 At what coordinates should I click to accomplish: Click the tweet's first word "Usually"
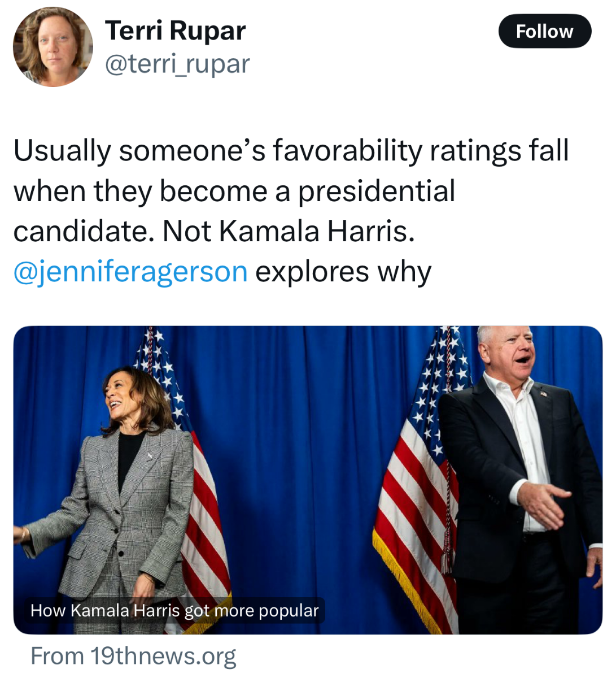coord(62,151)
